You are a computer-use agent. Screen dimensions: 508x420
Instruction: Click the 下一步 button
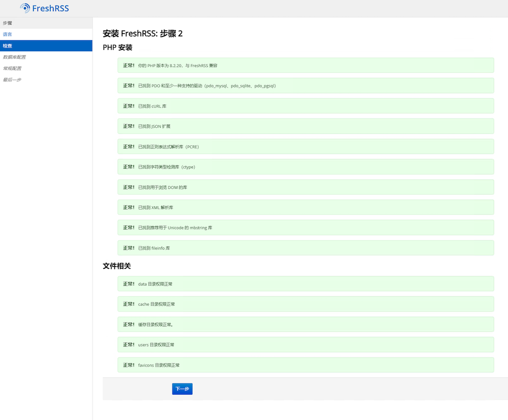pos(182,389)
